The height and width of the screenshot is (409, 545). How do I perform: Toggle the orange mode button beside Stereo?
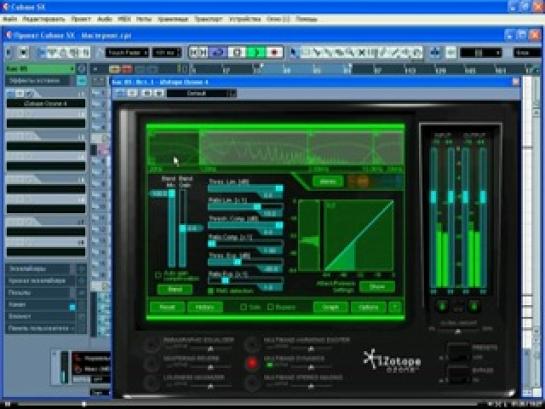click(358, 181)
